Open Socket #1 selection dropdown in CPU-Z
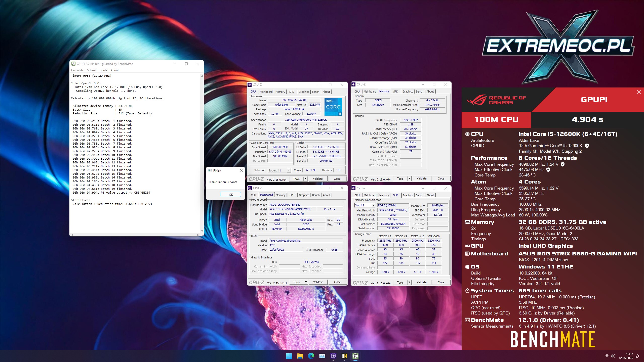 [279, 170]
